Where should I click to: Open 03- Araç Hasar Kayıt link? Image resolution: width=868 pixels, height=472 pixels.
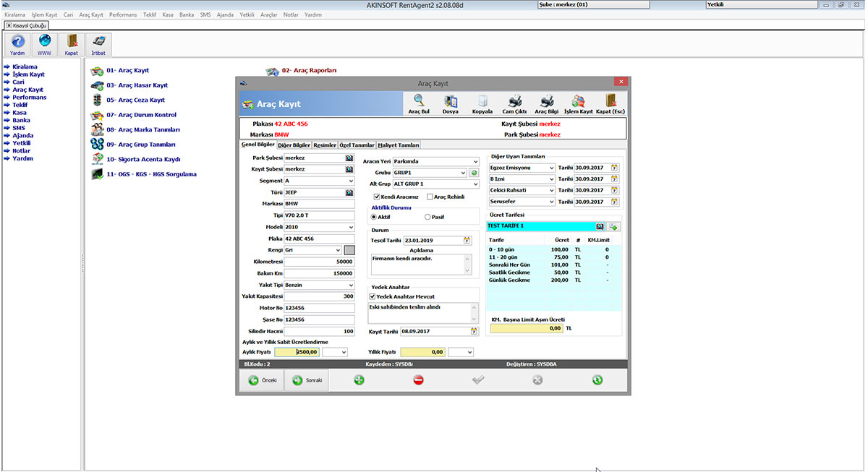coord(137,85)
